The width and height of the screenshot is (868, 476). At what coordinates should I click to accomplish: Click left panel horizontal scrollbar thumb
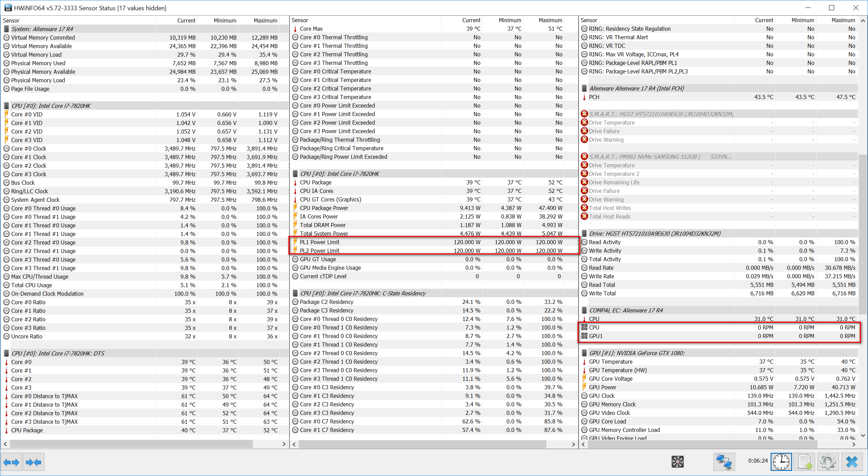click(x=131, y=444)
